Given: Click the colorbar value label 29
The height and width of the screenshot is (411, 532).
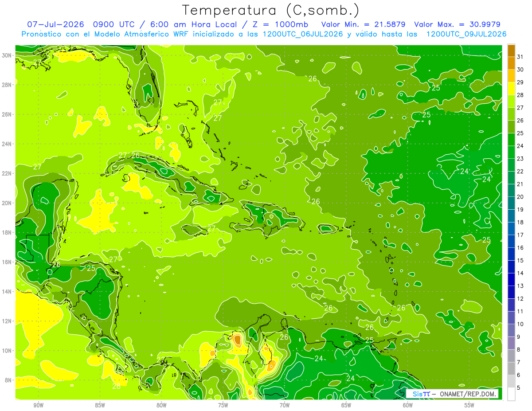Looking at the screenshot, I should point(520,82).
